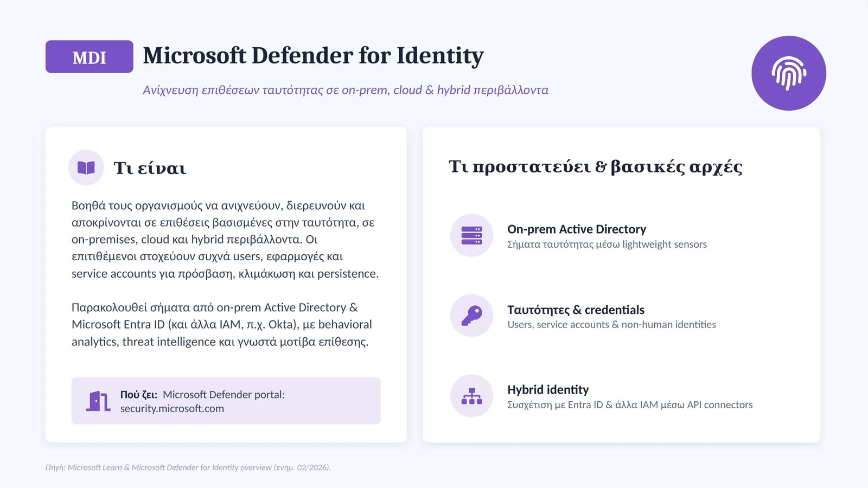This screenshot has height=488, width=868.
Task: Click the key icon for Ταυτότητες & credentials
Action: coord(471,316)
